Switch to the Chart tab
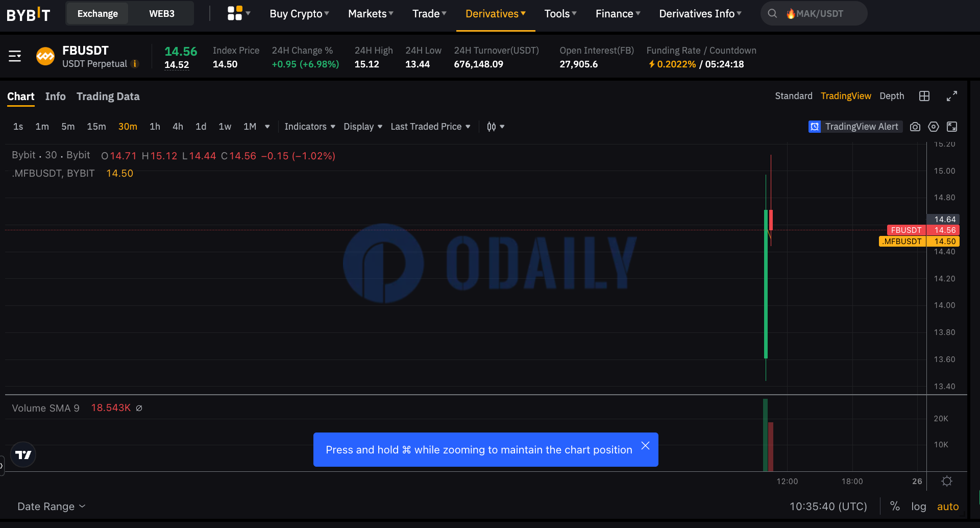This screenshot has width=980, height=528. (20, 97)
